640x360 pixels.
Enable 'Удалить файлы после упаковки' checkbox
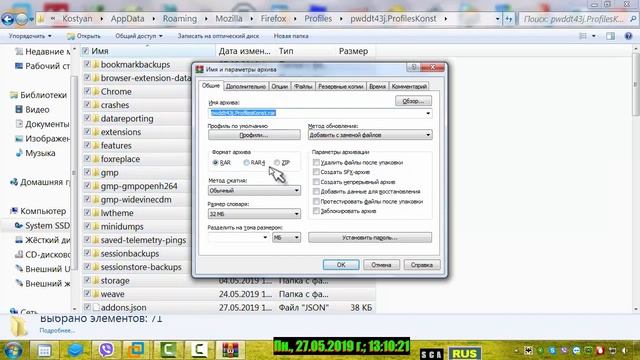click(316, 162)
